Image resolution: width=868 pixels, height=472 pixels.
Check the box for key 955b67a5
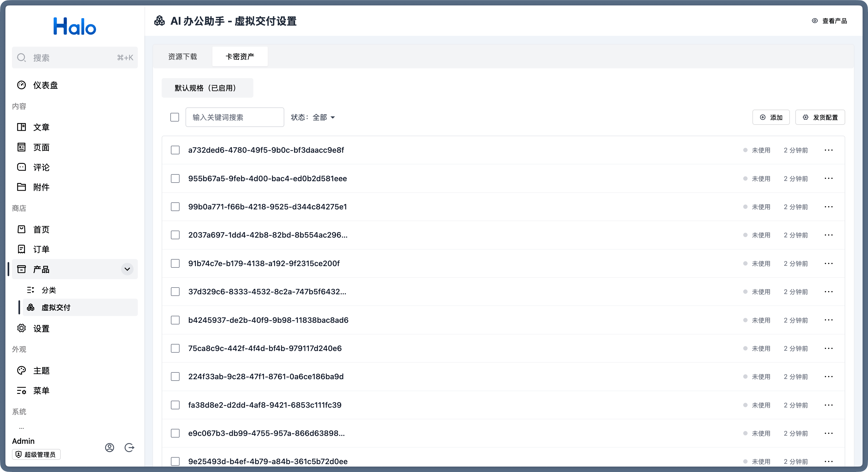pyautogui.click(x=175, y=178)
